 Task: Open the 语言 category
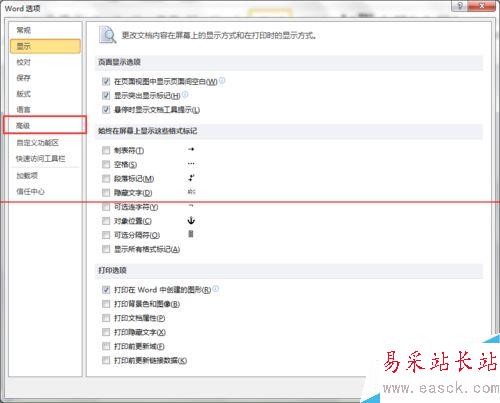(x=45, y=110)
